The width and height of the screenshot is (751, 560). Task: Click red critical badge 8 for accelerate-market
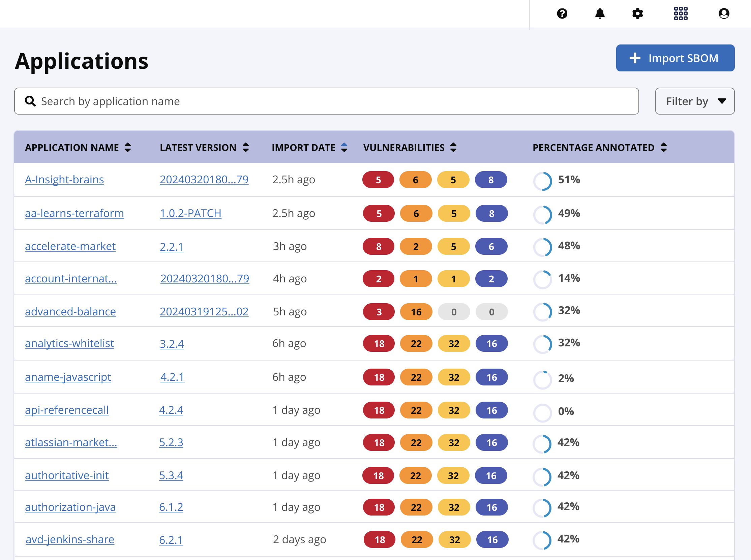(379, 246)
